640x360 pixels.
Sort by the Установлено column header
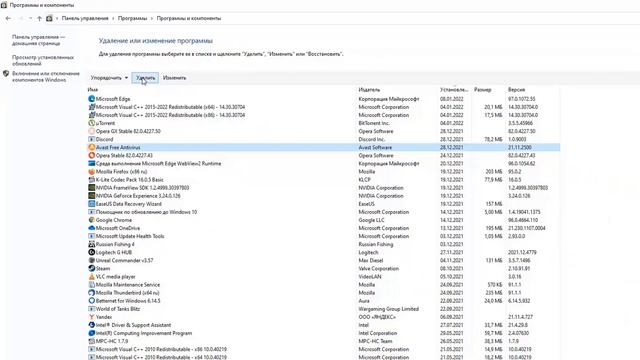click(x=454, y=89)
